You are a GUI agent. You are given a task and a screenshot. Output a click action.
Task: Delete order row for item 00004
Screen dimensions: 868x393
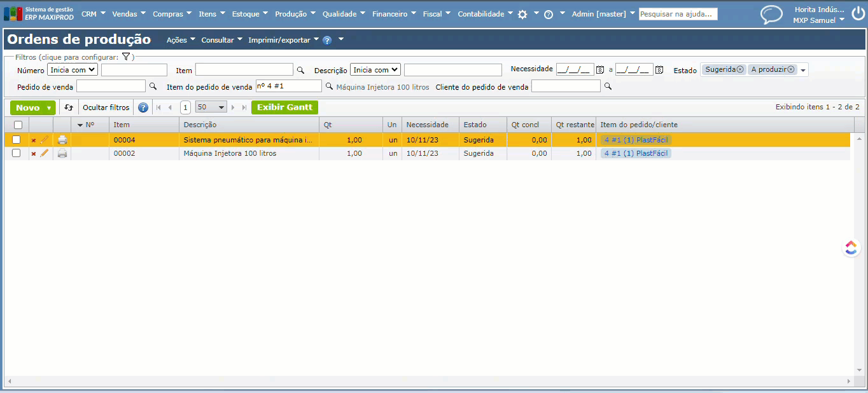click(x=34, y=140)
